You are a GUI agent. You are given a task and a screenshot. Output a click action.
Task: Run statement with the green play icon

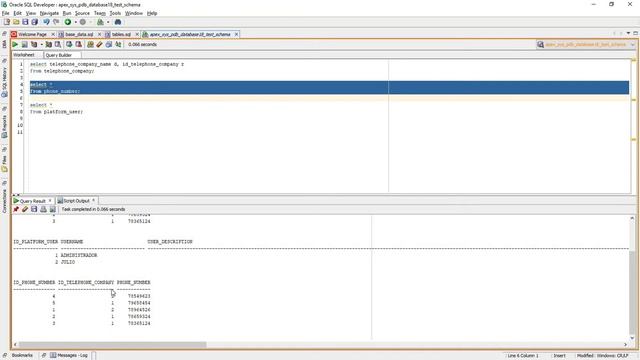tap(15, 44)
